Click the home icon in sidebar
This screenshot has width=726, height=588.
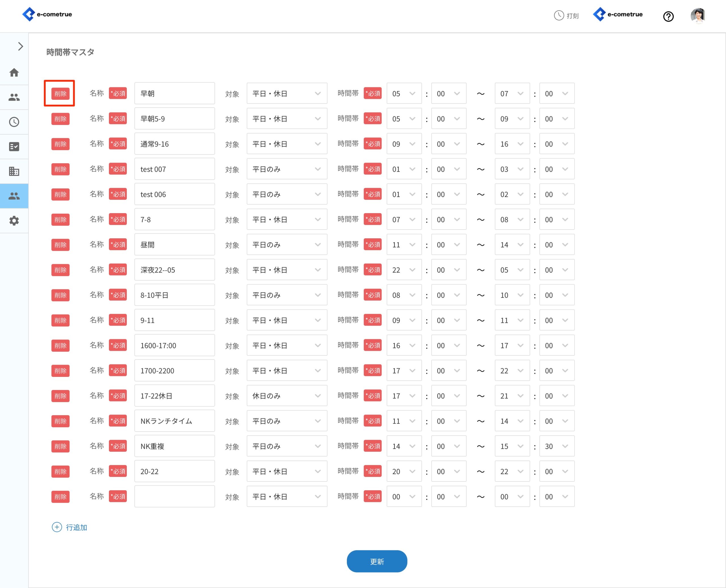[x=14, y=73]
